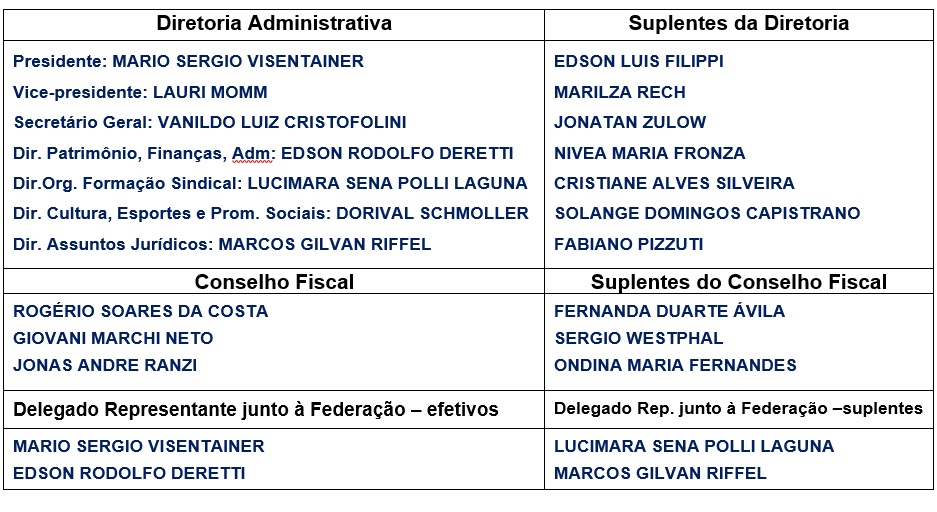937x512 pixels.
Task: Select FERNANDA DUARTE ÁVILA
Action: (669, 311)
